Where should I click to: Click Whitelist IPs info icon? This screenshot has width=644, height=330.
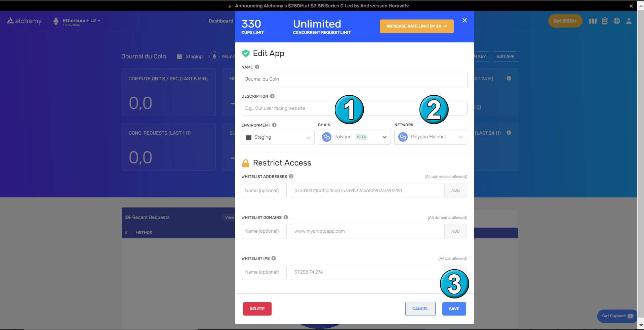[x=274, y=258]
